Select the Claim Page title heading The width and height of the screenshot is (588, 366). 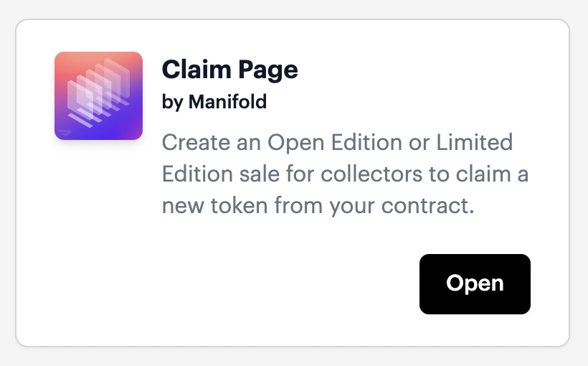pyautogui.click(x=230, y=70)
